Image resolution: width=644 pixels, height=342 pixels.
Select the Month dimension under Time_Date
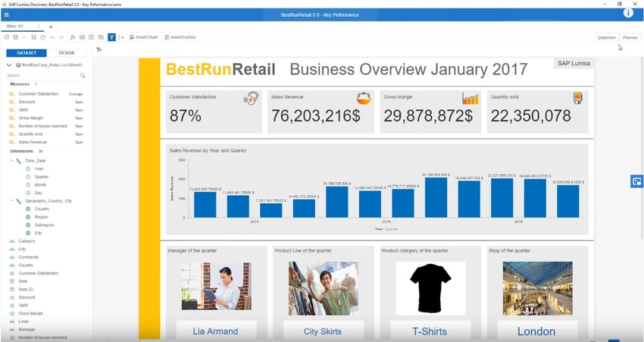point(40,185)
